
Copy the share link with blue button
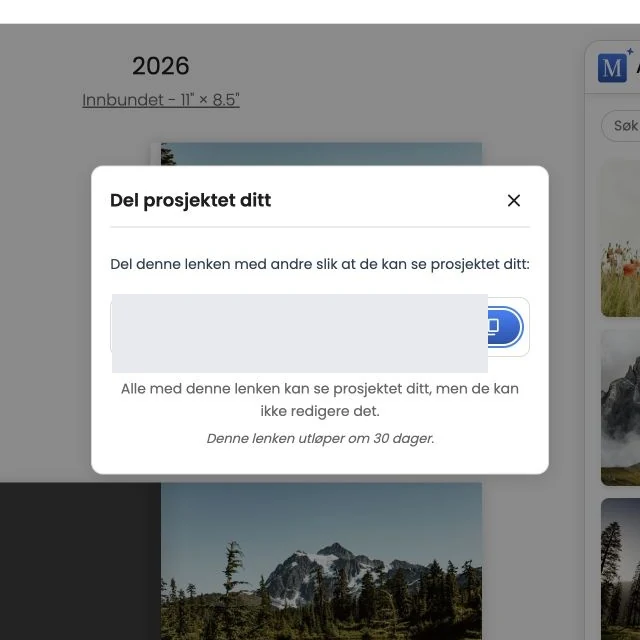[x=505, y=327]
